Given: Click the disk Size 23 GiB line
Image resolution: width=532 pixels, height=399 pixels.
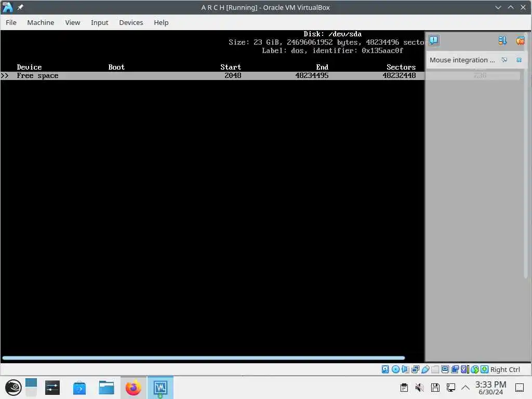Looking at the screenshot, I should [x=326, y=43].
